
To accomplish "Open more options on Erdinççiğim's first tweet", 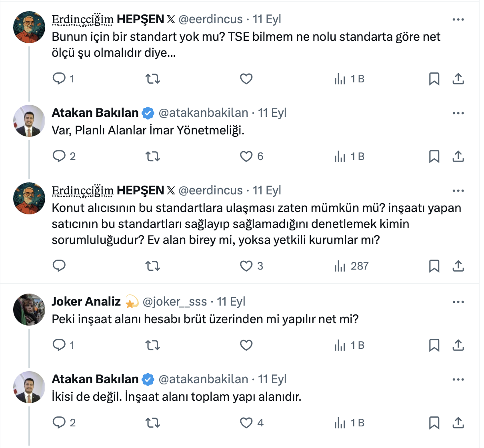I will [x=458, y=20].
